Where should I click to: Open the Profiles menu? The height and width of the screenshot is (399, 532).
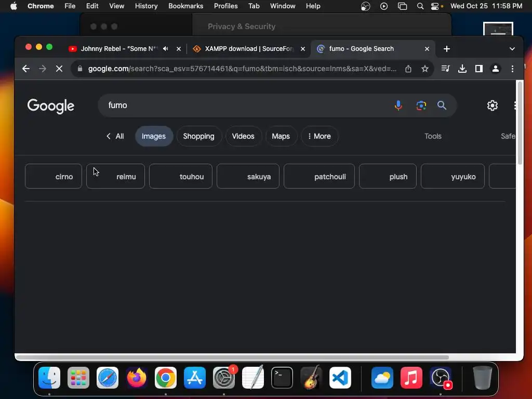click(x=225, y=6)
